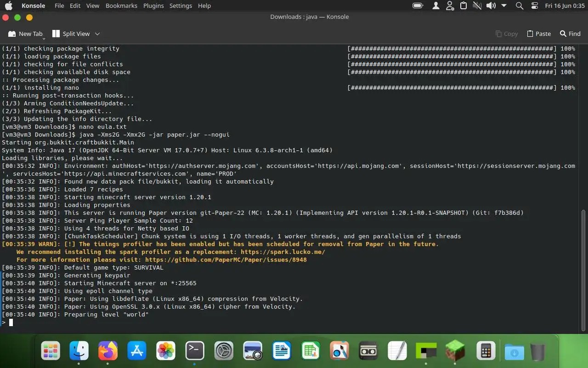588x368 pixels.
Task: Click the date and time clock
Action: tap(565, 6)
